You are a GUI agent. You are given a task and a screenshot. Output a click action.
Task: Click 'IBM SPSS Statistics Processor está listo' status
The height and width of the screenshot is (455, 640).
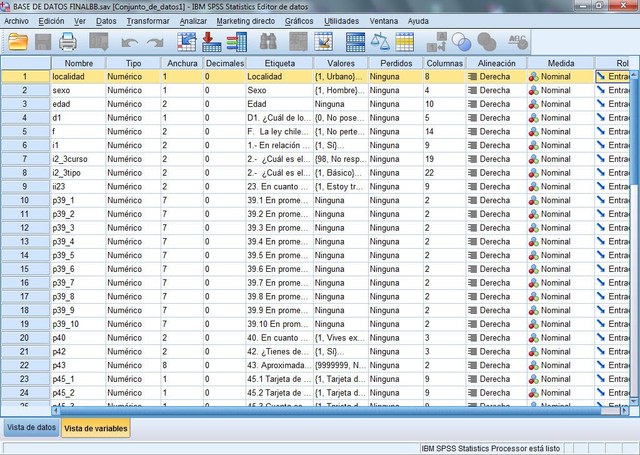pos(490,448)
